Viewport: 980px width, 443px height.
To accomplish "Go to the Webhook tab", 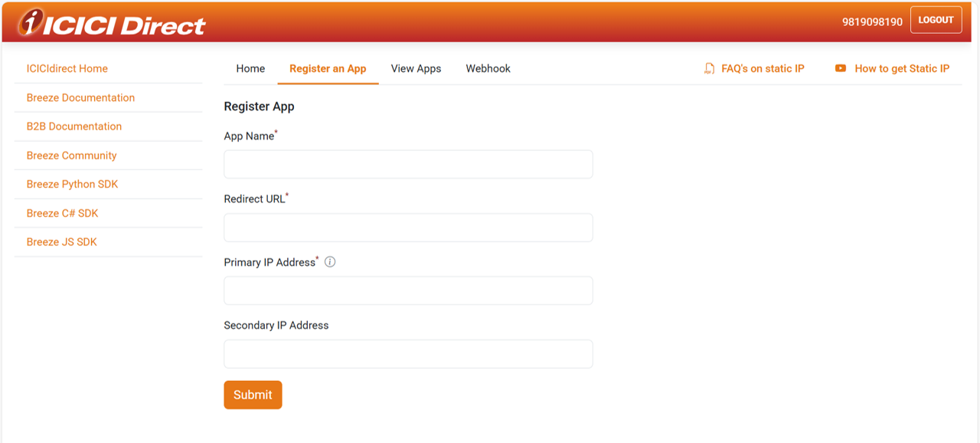I will [488, 68].
